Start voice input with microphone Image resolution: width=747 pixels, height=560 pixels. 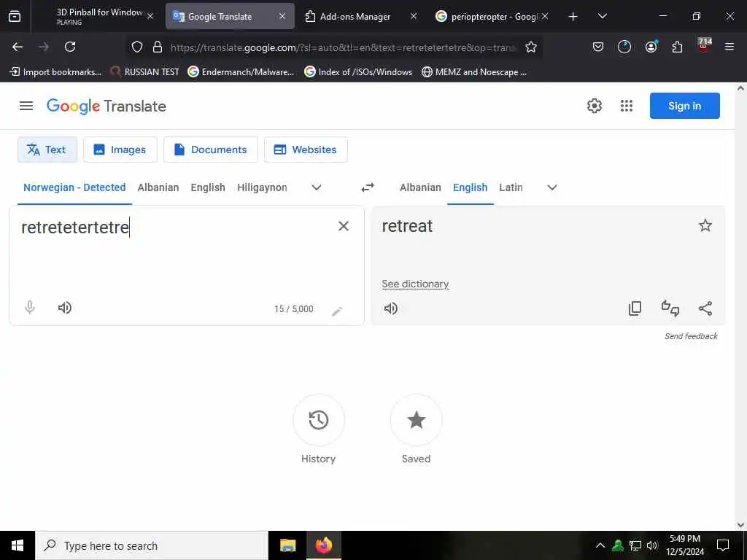coord(29,308)
